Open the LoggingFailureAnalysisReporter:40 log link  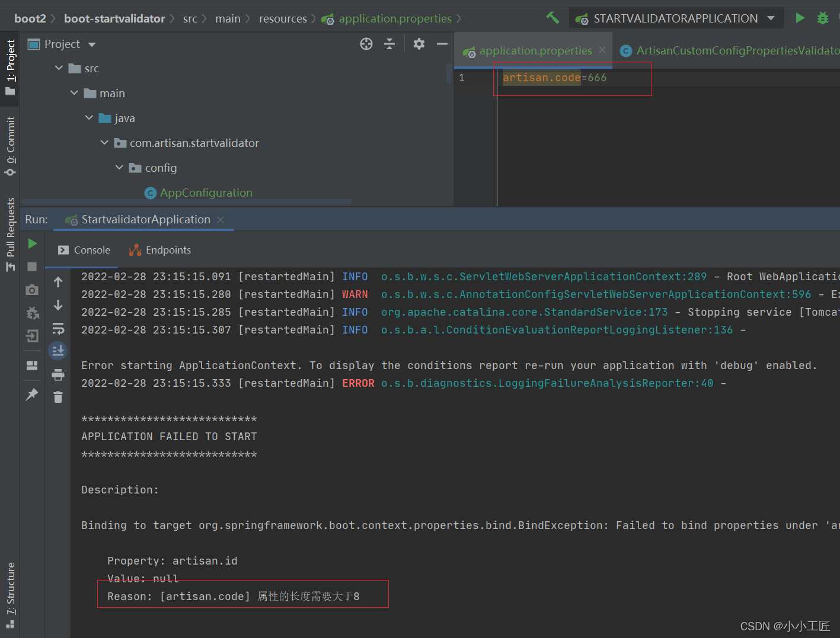pos(547,383)
